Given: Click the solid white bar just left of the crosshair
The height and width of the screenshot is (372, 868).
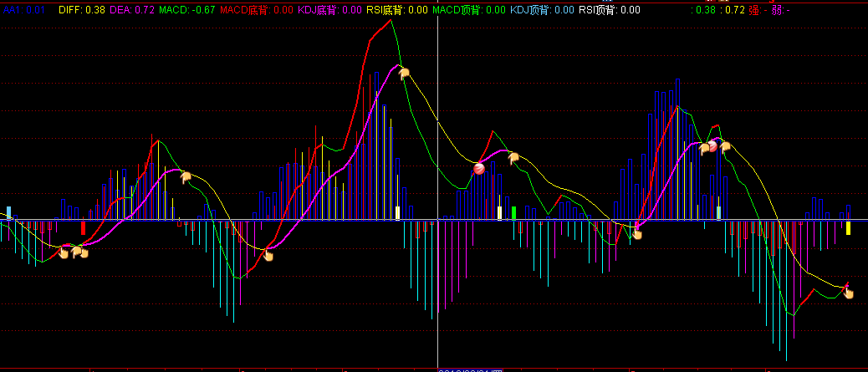Looking at the screenshot, I should point(398,212).
